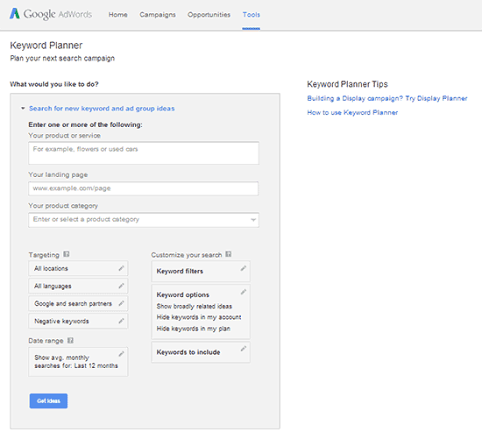Open the 'Customize your search' help icon
482x432 pixels.
tap(228, 254)
